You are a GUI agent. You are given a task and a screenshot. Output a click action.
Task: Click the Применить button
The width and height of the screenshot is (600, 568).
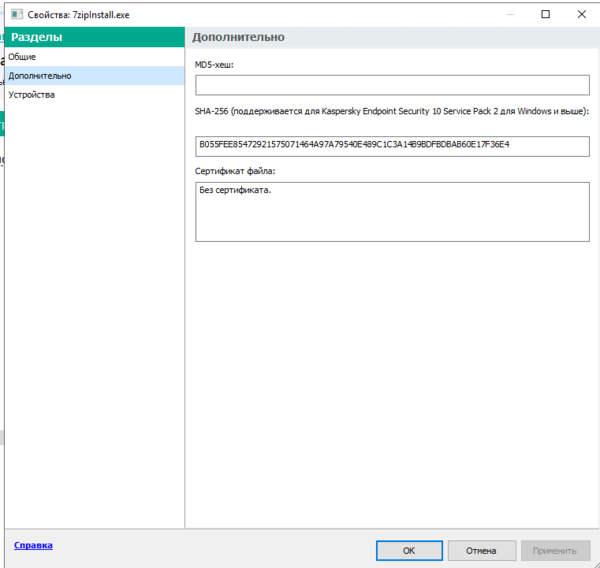coord(555,550)
